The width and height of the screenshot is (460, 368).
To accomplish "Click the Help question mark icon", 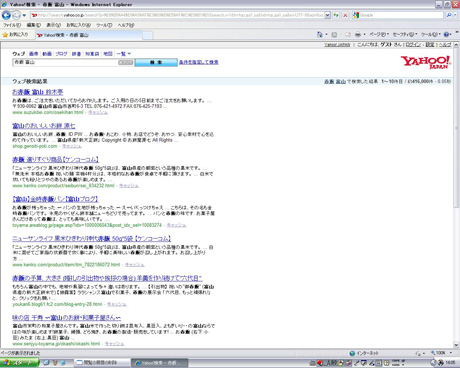I will 447,34.
